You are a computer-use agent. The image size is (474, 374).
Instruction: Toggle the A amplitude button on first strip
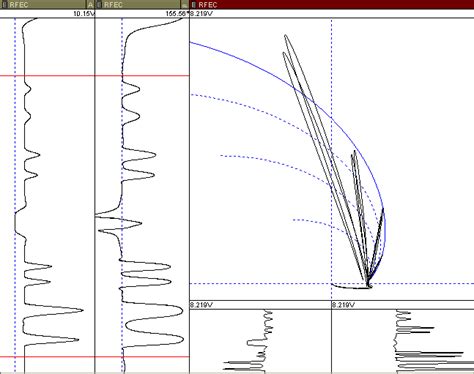coord(91,4)
